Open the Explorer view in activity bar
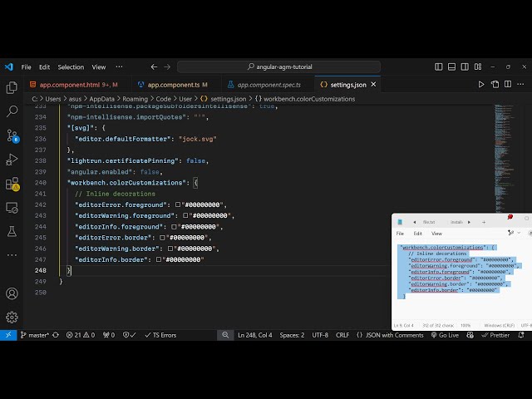 point(12,87)
